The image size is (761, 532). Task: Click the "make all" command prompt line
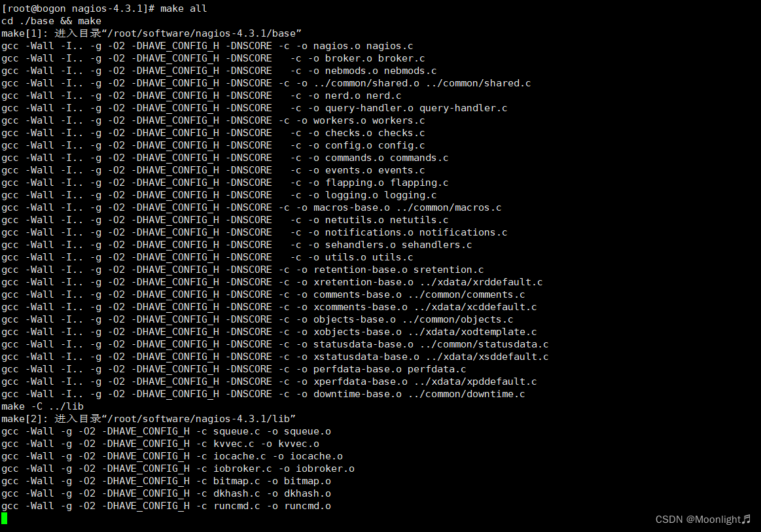(x=104, y=9)
